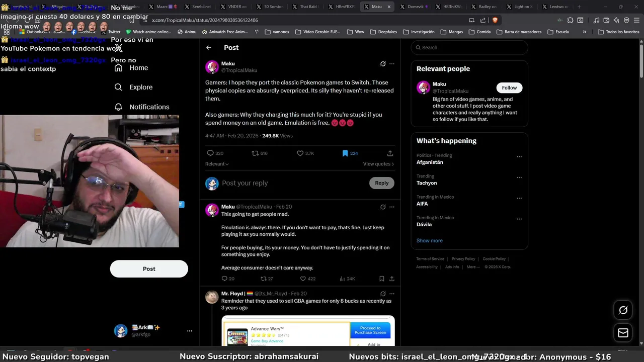Open more options for Tachyon trend
The width and height of the screenshot is (644, 362).
coord(519,177)
